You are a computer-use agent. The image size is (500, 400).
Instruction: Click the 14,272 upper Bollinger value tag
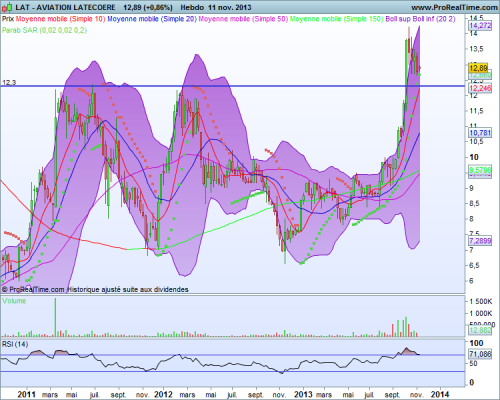(x=480, y=25)
